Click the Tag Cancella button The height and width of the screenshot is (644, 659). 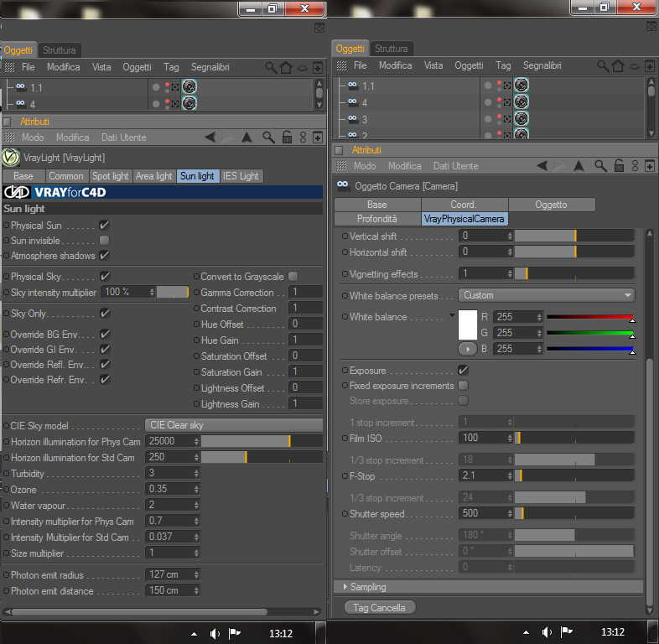click(x=380, y=608)
